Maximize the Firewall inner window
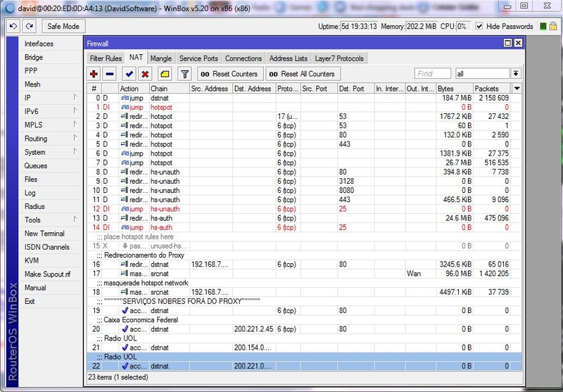 [507, 43]
